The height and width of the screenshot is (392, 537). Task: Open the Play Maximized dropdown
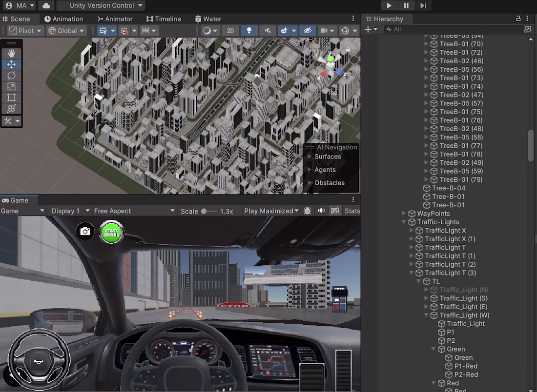pyautogui.click(x=271, y=211)
